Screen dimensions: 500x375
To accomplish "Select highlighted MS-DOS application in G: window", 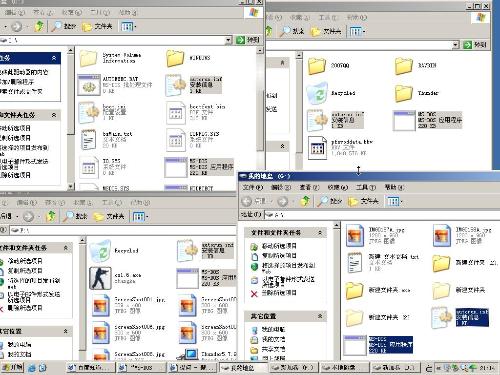I will pyautogui.click(x=355, y=345).
